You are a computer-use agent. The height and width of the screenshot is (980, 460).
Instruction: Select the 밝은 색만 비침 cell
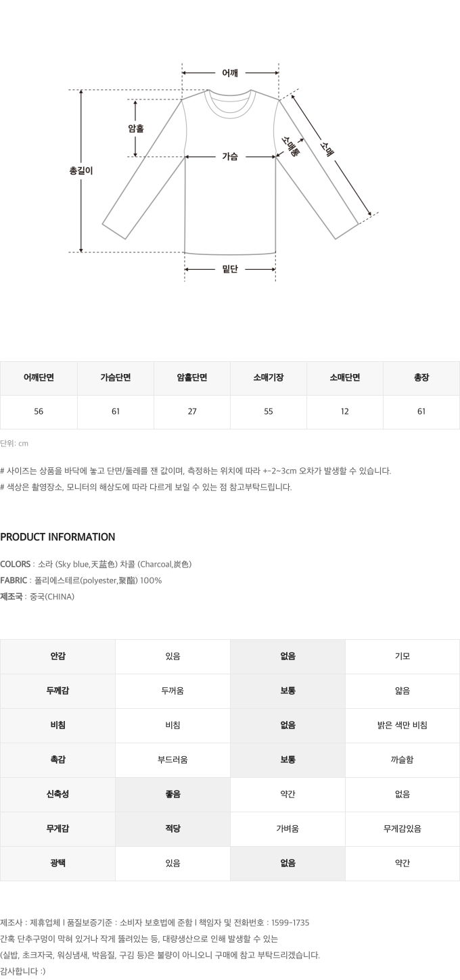(x=402, y=726)
